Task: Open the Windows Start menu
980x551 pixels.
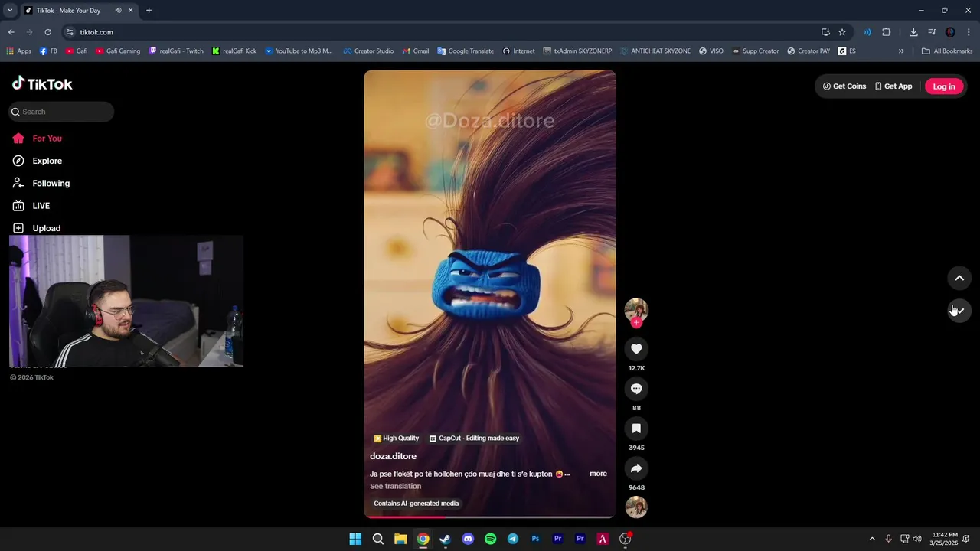Action: point(355,539)
